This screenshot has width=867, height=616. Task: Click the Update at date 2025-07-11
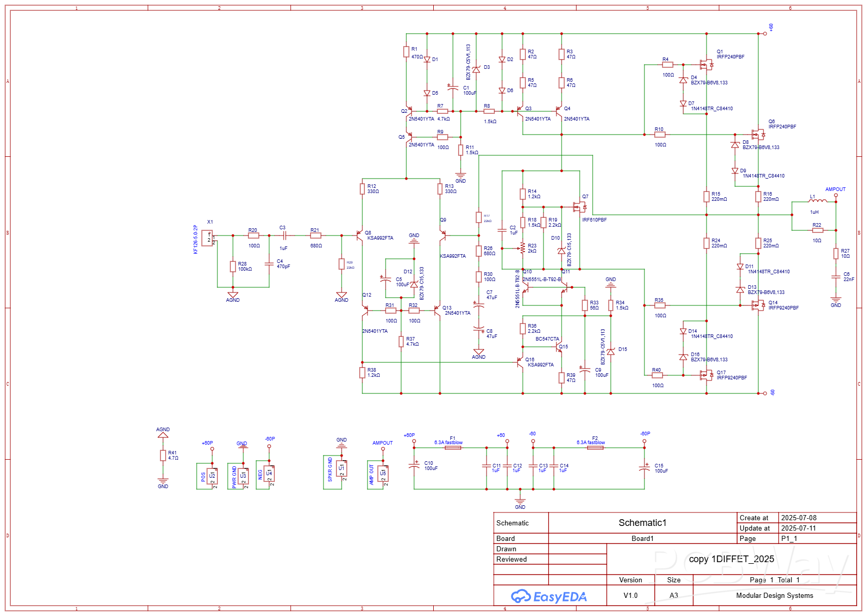point(798,528)
